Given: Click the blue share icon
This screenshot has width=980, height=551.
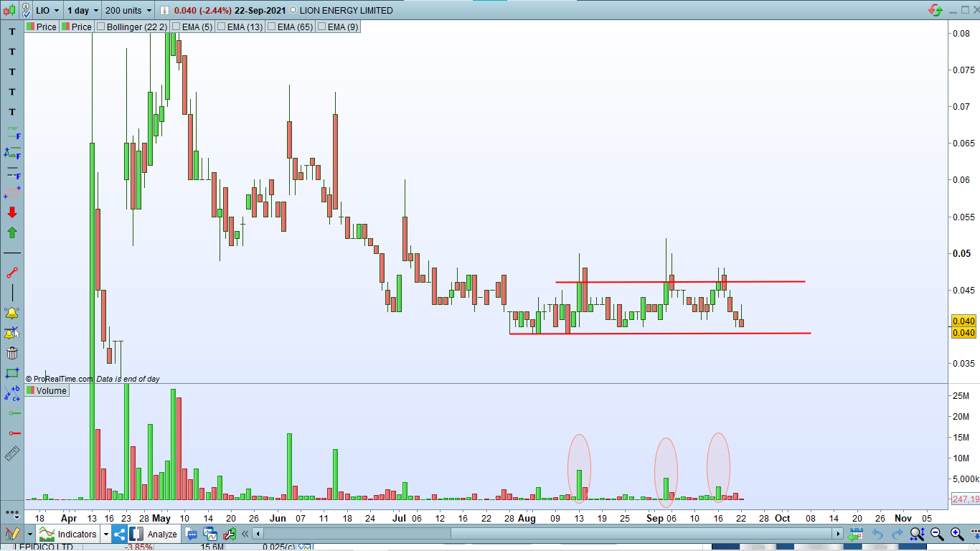Looking at the screenshot, I should click(120, 534).
